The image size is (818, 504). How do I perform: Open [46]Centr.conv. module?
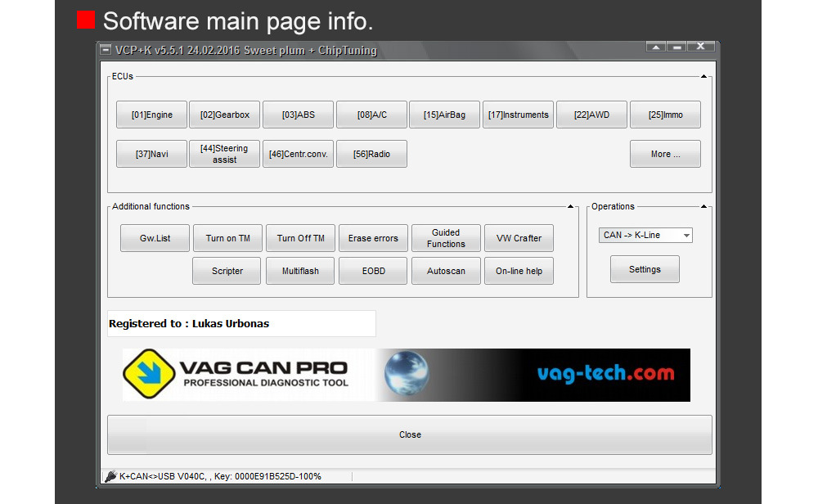[x=298, y=154]
